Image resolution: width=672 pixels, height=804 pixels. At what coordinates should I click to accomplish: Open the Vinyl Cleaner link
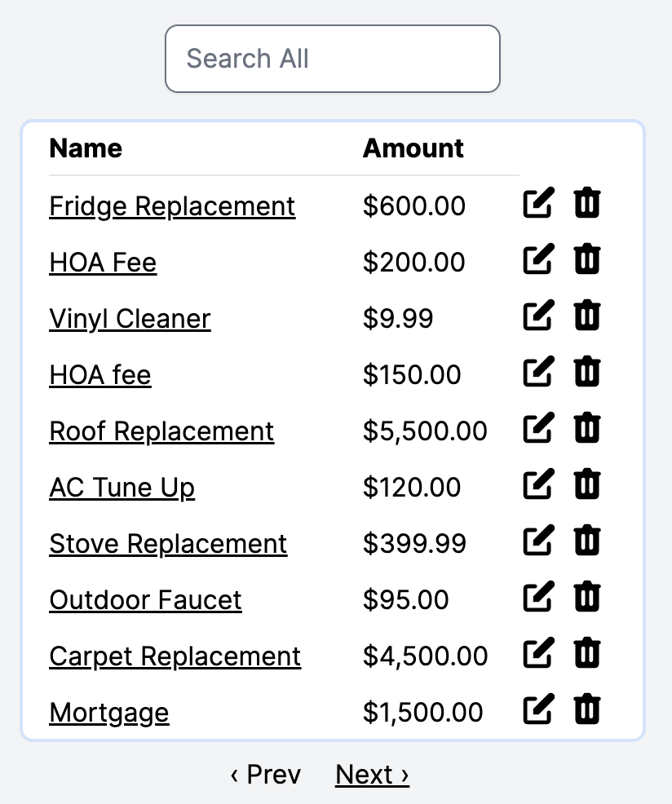coord(130,319)
